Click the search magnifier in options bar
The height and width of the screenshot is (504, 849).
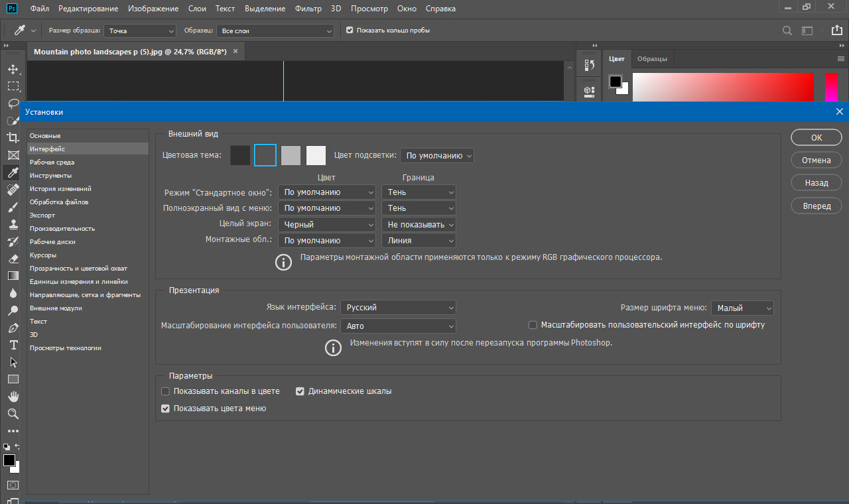point(787,31)
